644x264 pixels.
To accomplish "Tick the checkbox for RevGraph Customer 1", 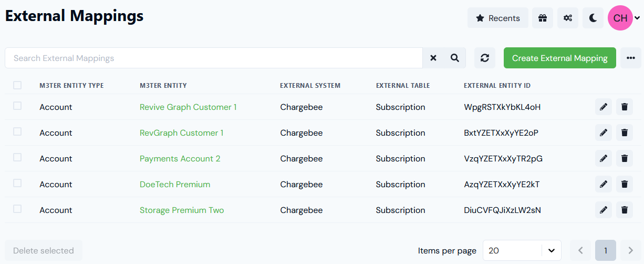I will click(17, 131).
